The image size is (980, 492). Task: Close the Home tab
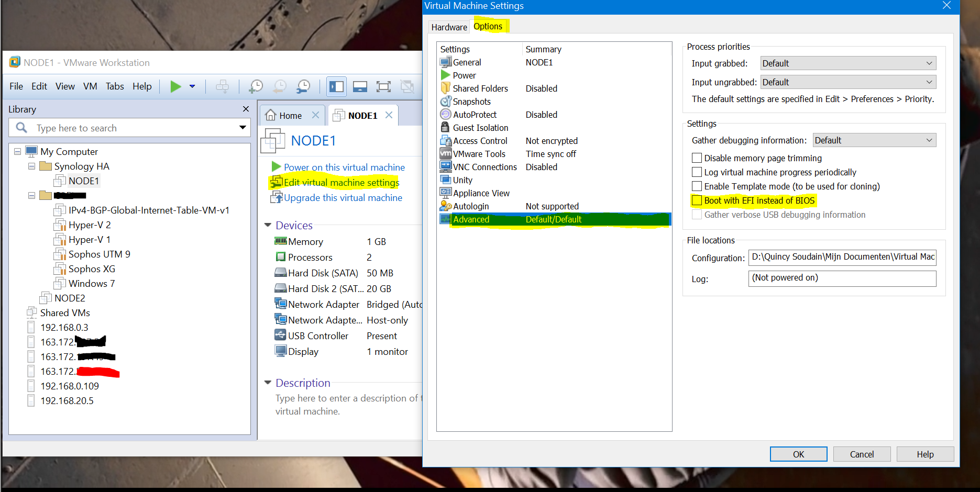click(315, 115)
